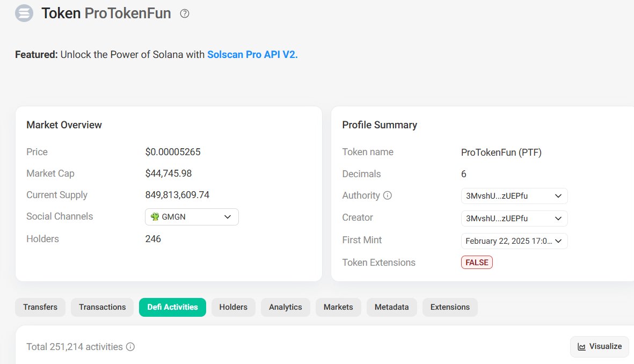Click the holders count 246
The image size is (634, 364).
(x=153, y=239)
